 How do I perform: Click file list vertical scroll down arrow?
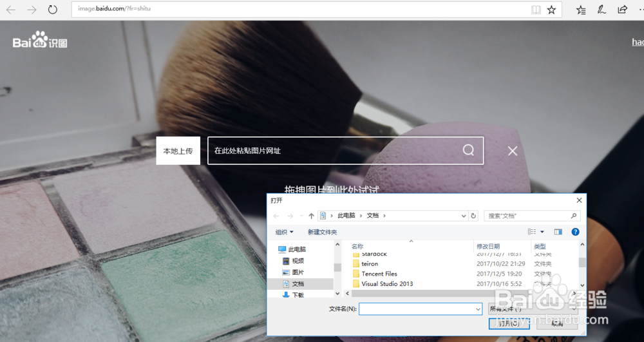tap(582, 285)
